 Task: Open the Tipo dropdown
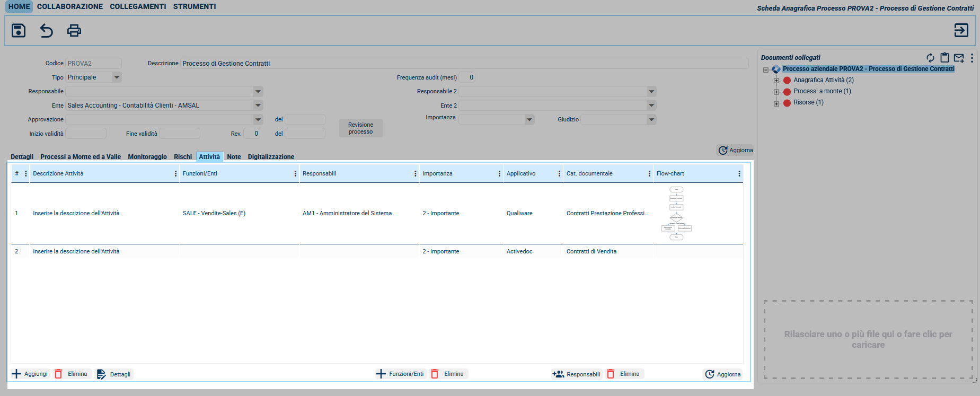tap(117, 77)
